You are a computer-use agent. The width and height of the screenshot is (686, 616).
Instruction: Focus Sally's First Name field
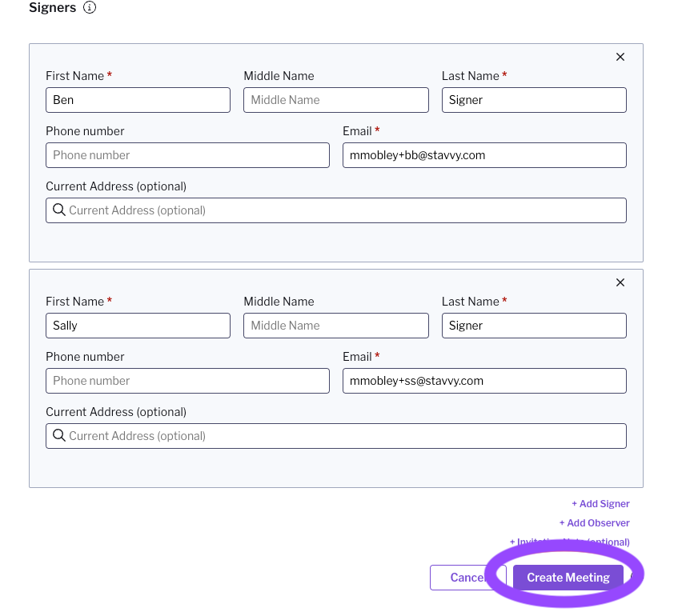[x=138, y=326]
